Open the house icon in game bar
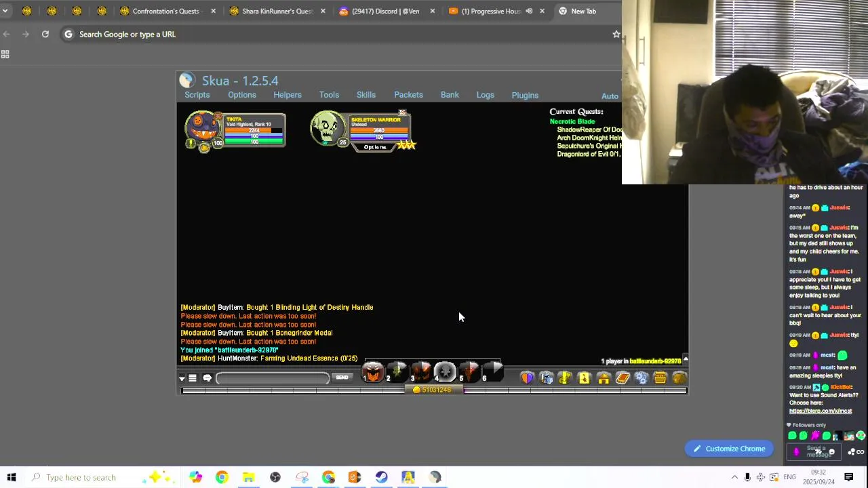Screen dimensions: 868x488 click(604, 378)
